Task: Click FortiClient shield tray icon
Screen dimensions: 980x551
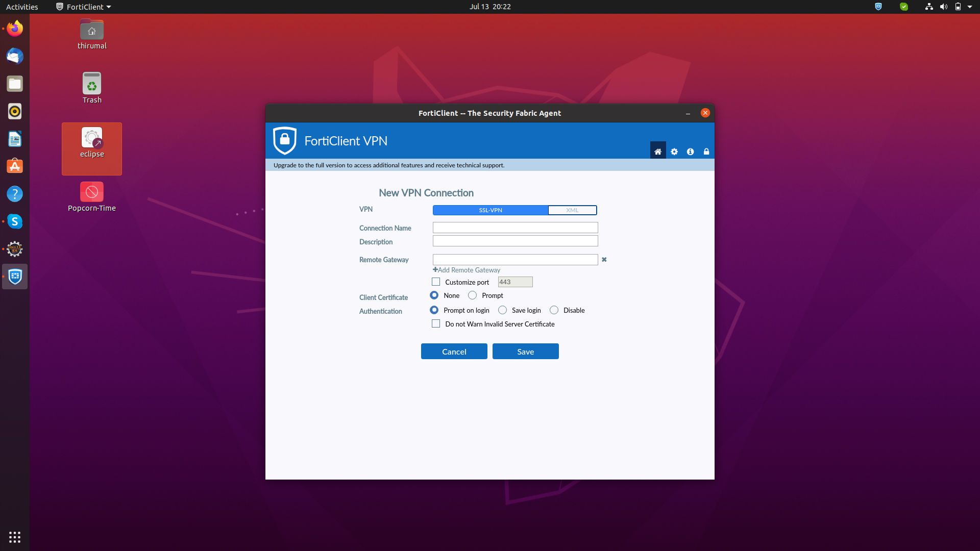Action: click(878, 7)
